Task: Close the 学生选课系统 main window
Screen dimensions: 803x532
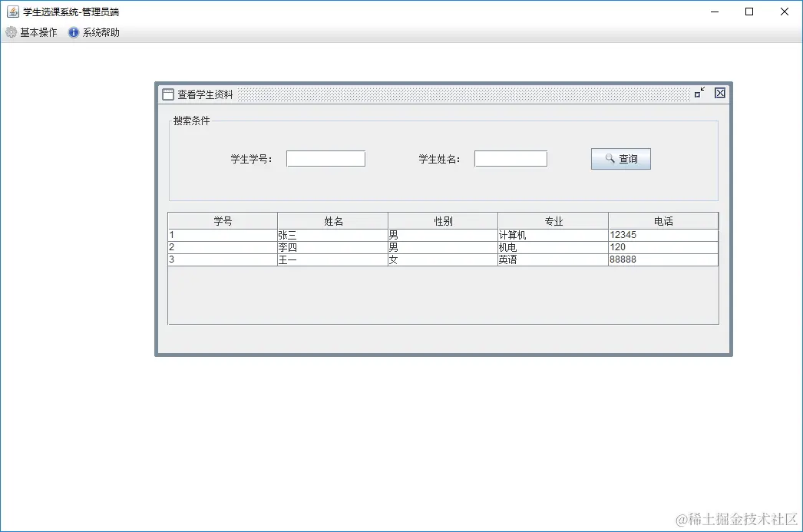Action: pyautogui.click(x=784, y=12)
